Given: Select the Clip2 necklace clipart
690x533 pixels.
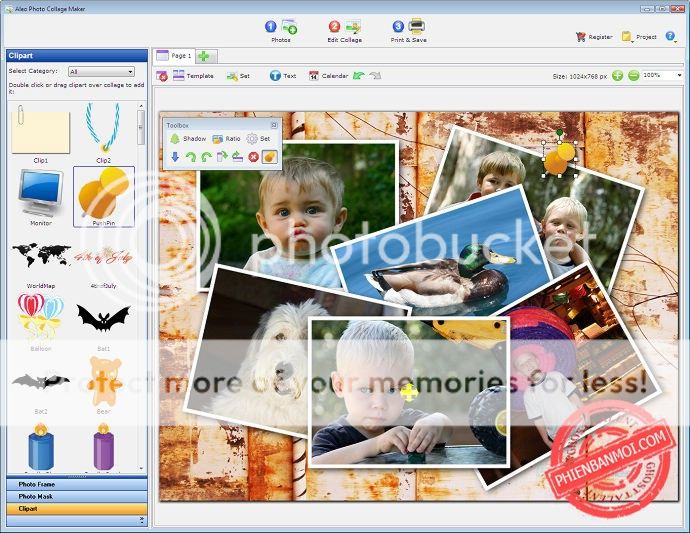Looking at the screenshot, I should pos(103,134).
